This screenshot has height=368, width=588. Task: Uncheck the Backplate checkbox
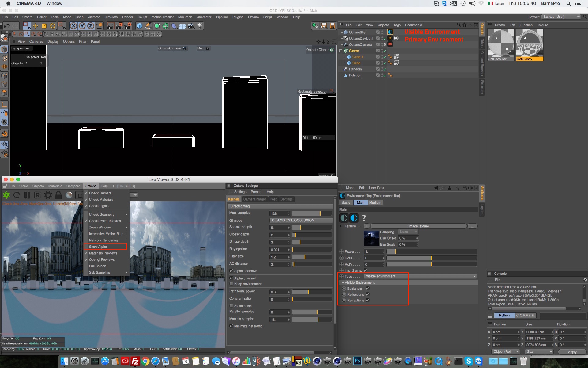click(x=367, y=289)
